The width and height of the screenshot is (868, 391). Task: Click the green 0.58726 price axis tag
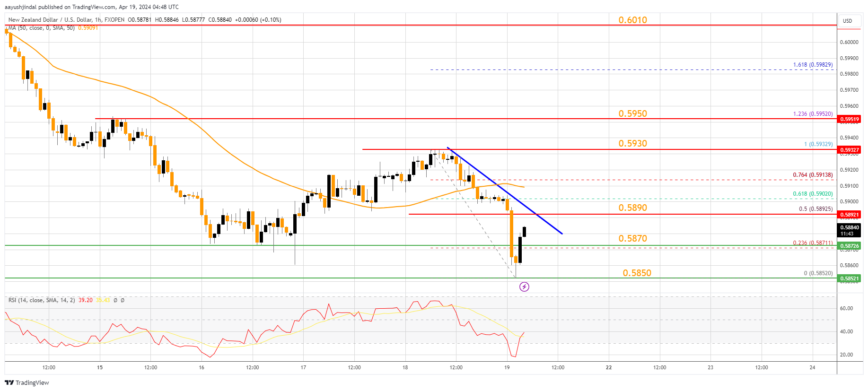coord(850,246)
